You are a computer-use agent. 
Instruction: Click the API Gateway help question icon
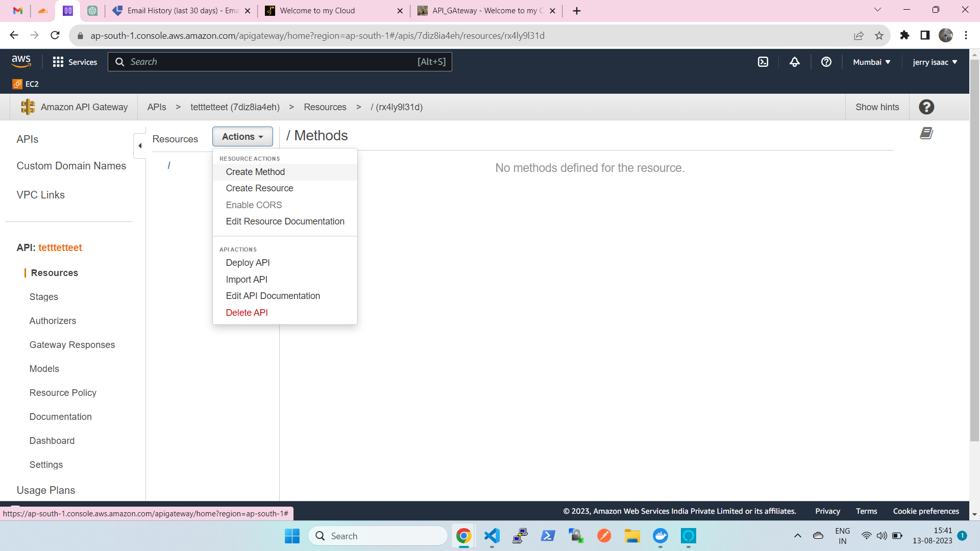[x=926, y=107]
